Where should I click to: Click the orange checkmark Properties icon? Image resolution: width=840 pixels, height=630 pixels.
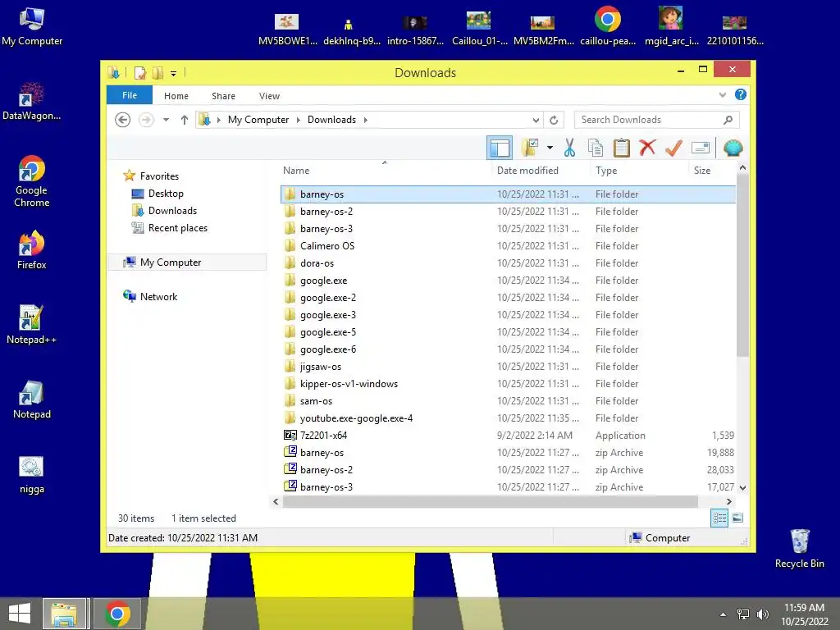pyautogui.click(x=673, y=148)
